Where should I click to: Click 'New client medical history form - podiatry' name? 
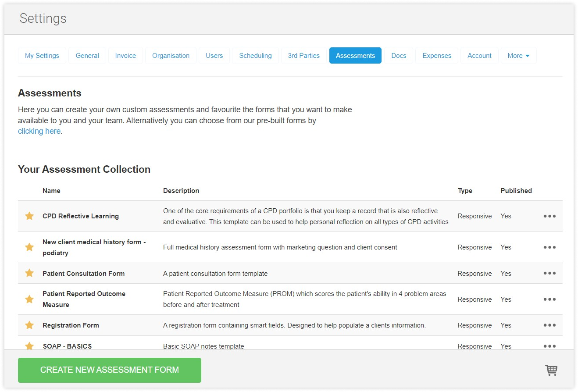click(x=94, y=247)
